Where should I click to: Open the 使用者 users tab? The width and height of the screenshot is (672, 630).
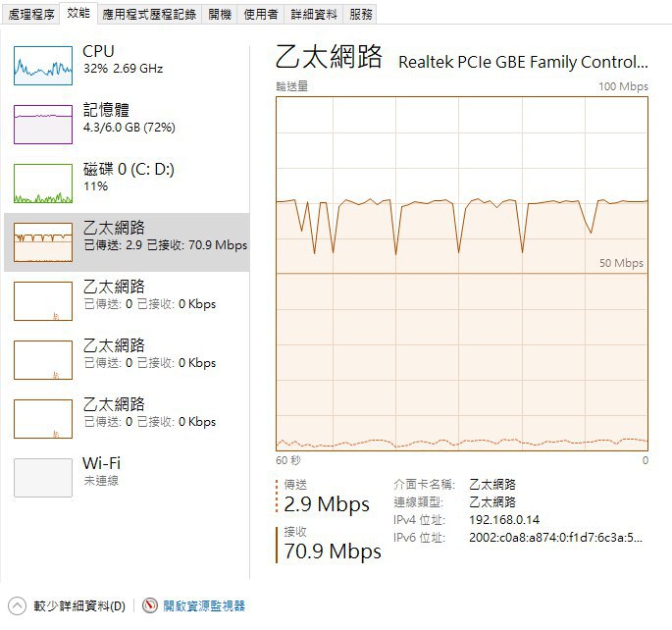tap(261, 14)
